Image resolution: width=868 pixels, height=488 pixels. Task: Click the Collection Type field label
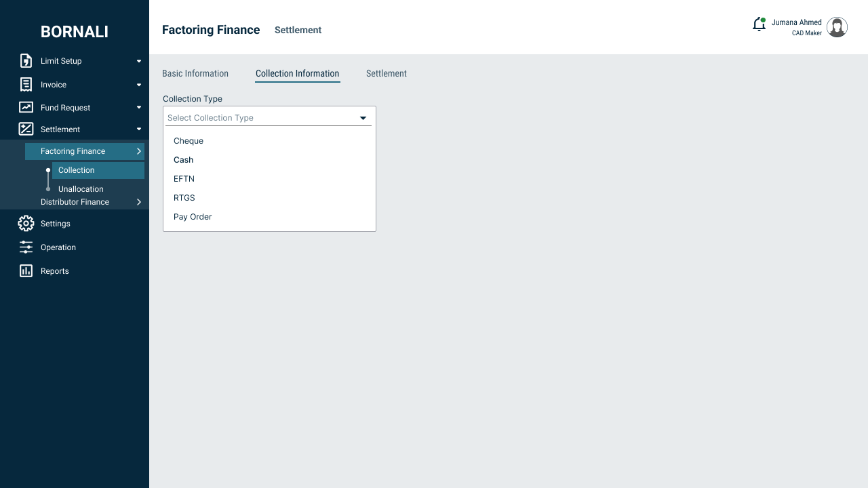(x=193, y=99)
